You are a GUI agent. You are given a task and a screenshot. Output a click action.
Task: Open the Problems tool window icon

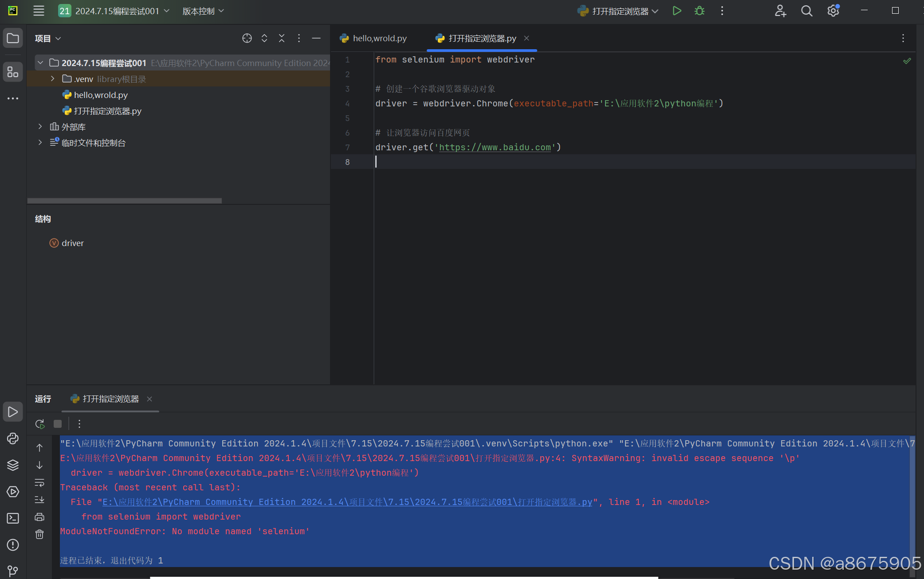[x=13, y=544]
